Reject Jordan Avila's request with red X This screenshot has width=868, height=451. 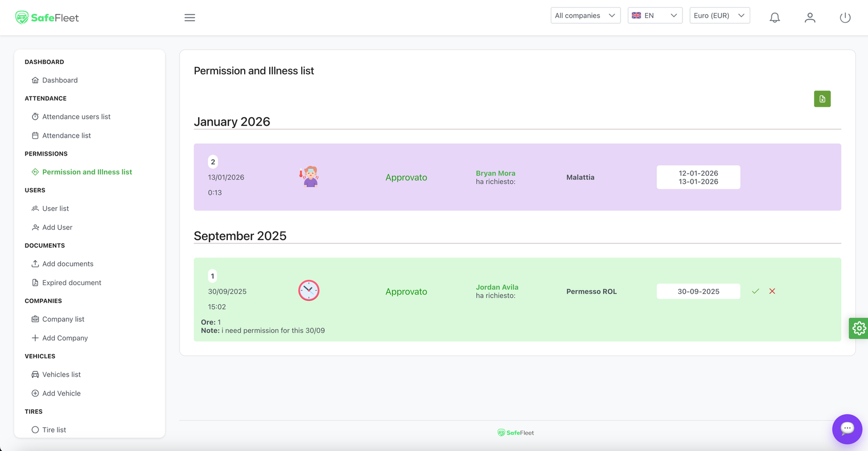click(x=772, y=292)
